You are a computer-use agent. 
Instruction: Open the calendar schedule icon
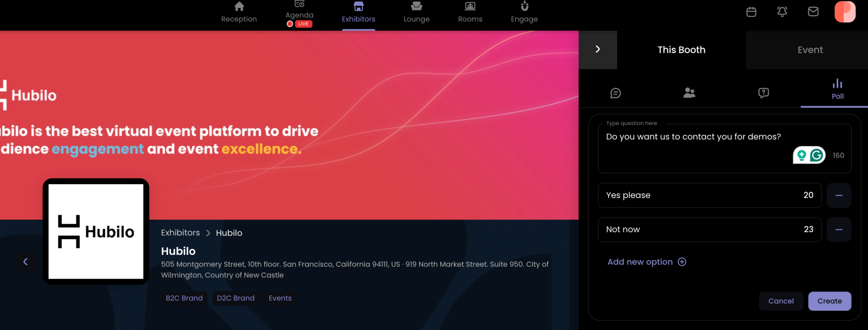[x=751, y=12]
